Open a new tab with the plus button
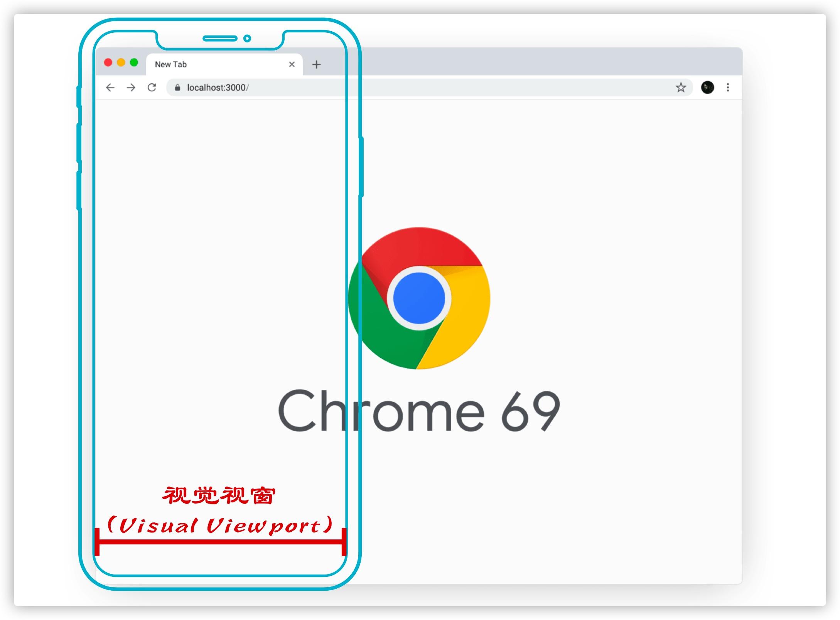Image resolution: width=840 pixels, height=620 pixels. [x=316, y=64]
